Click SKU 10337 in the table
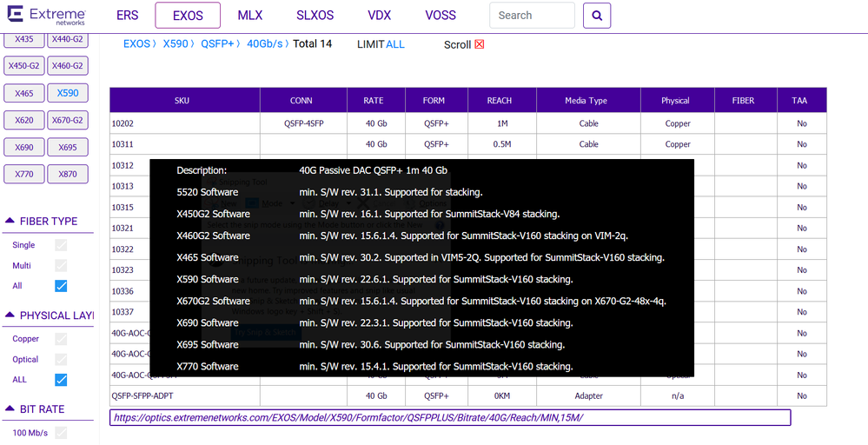Image resolution: width=868 pixels, height=445 pixels. pos(123,312)
